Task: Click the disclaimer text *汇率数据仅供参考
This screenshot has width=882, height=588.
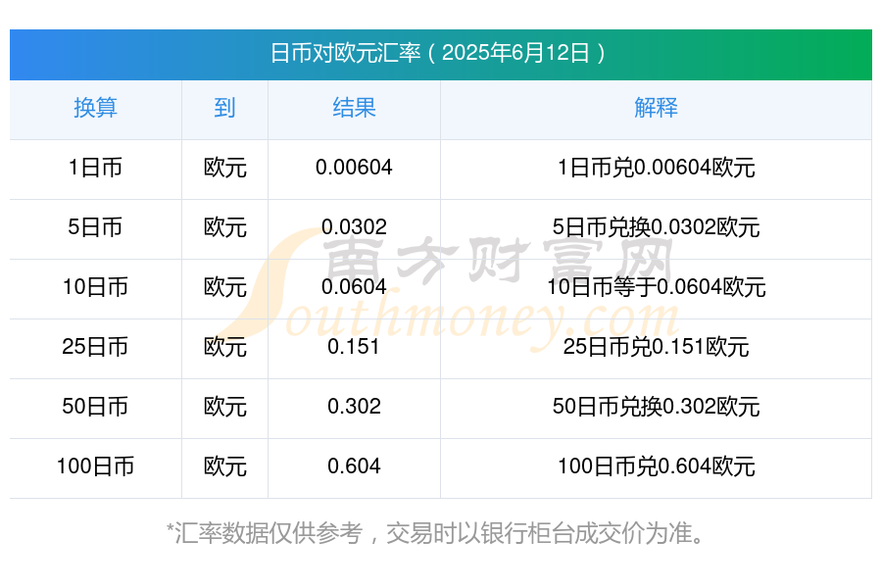Action: click(x=265, y=533)
